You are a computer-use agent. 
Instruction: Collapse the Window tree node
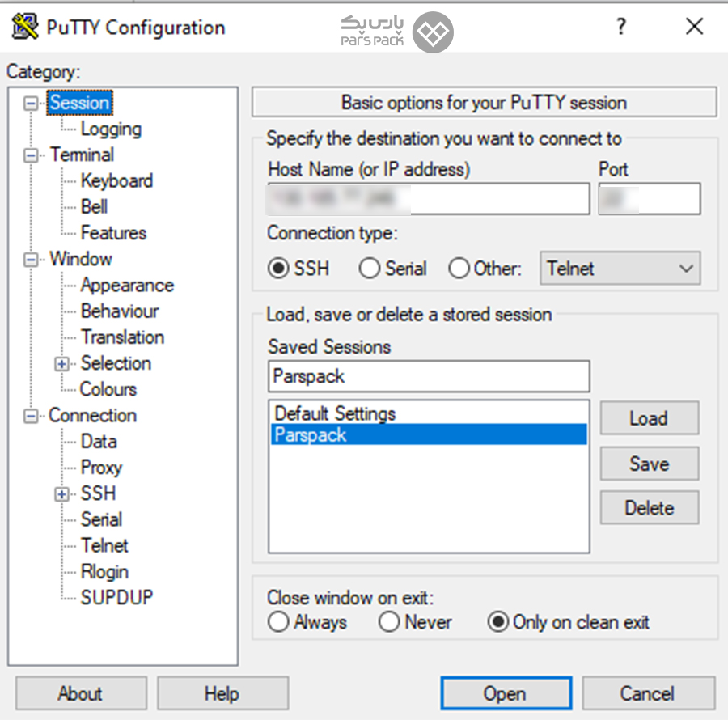(31, 260)
